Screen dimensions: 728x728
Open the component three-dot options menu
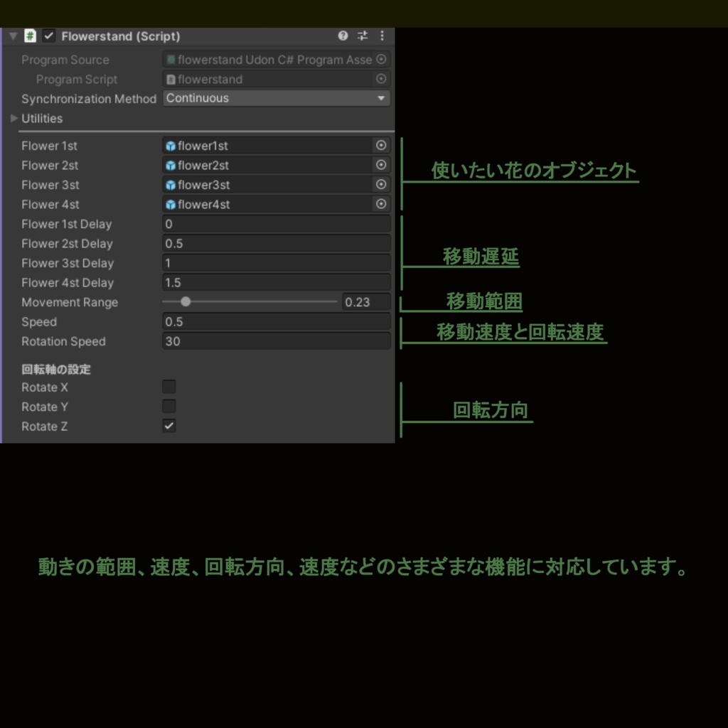pyautogui.click(x=382, y=36)
